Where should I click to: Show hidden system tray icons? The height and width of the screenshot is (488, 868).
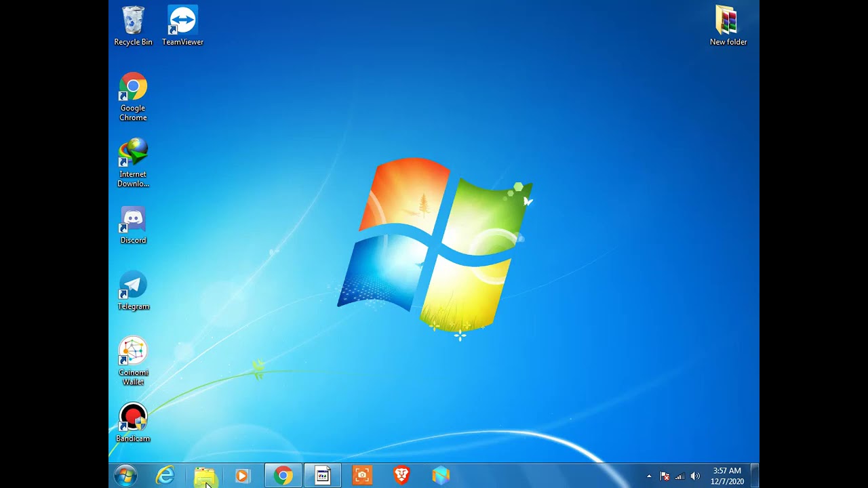tap(649, 476)
